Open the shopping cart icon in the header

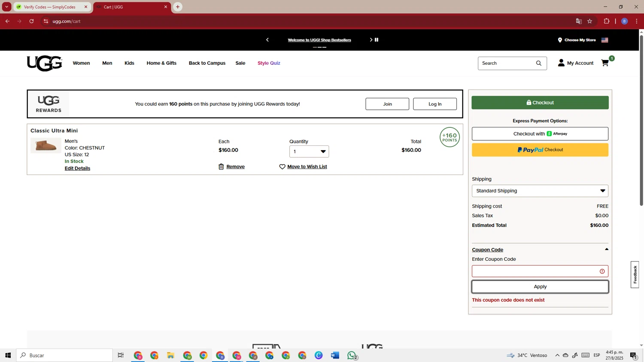pyautogui.click(x=605, y=63)
